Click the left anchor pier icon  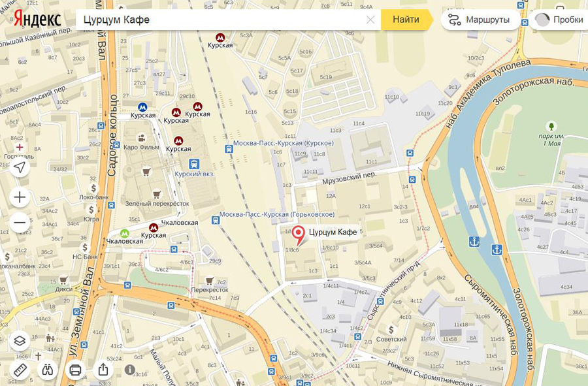click(474, 242)
